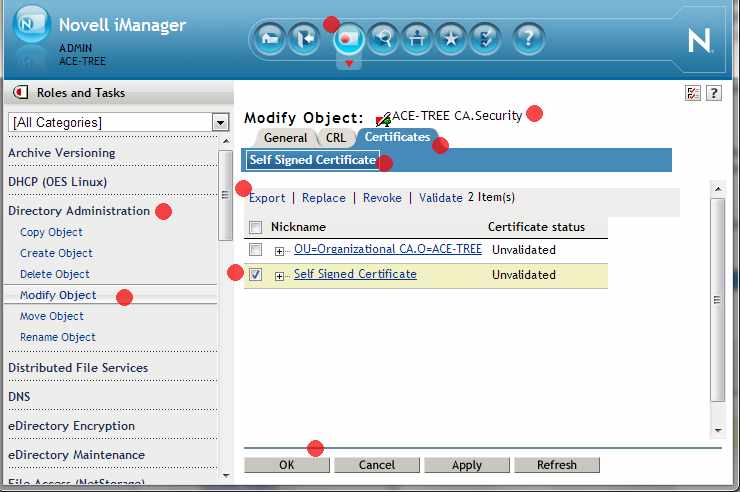Click the Export link
Screen dimensions: 740x492
pyautogui.click(x=267, y=198)
